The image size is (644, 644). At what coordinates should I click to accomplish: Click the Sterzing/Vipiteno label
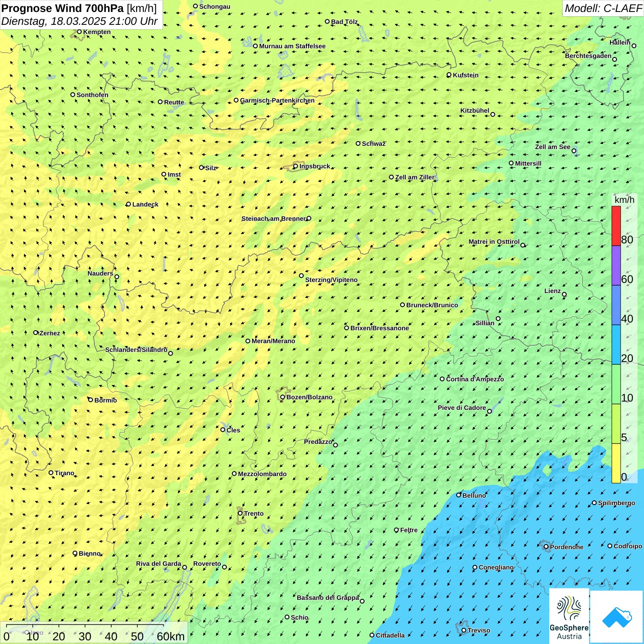331,280
